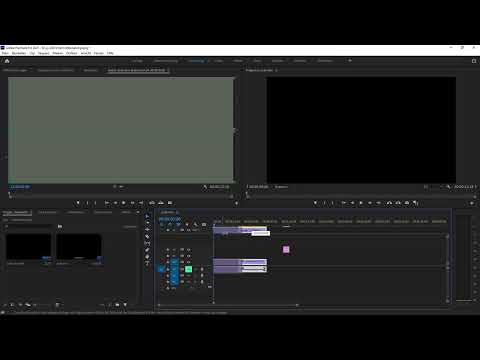The image size is (480, 360).
Task: Add a marker in the Program monitor
Action: click(x=315, y=203)
